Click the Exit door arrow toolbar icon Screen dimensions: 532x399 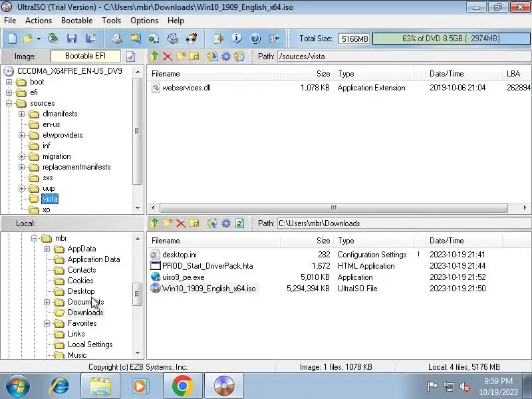[x=274, y=39]
